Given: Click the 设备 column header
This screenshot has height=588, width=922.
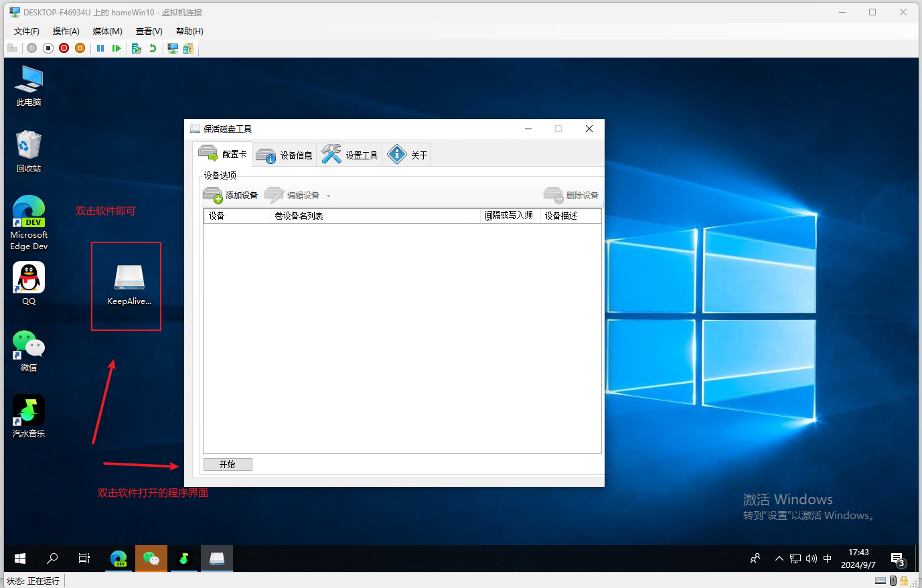Looking at the screenshot, I should (x=237, y=216).
